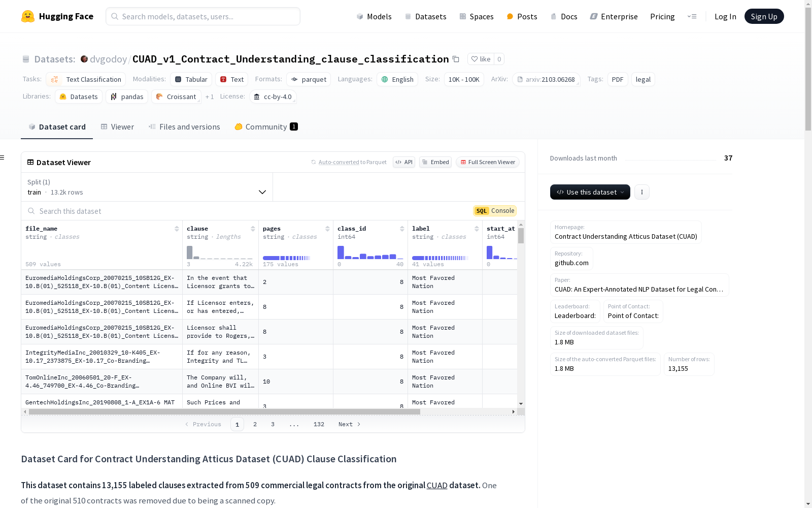
Task: Click in the Search models, datasets, users field
Action: coord(203,16)
